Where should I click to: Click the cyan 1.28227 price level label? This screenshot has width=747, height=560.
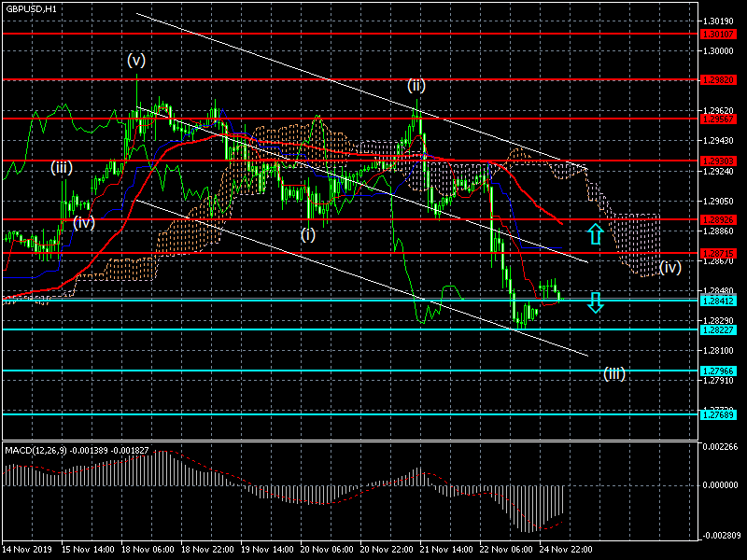click(718, 330)
